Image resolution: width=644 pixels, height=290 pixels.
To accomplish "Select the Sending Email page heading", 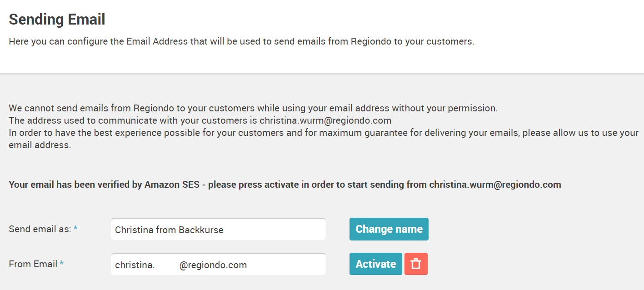I will tap(57, 20).
